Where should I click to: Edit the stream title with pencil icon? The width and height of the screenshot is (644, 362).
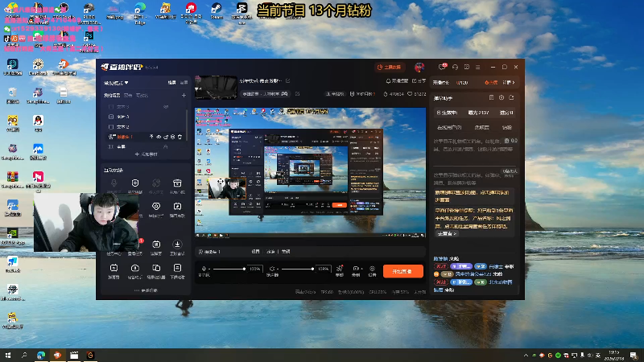click(288, 81)
